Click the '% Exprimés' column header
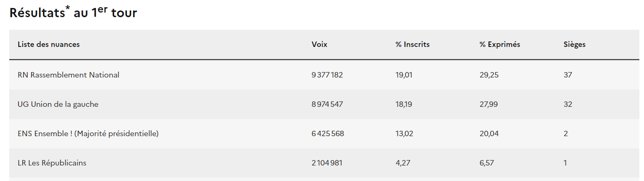This screenshot has height=181, width=644. [x=500, y=44]
